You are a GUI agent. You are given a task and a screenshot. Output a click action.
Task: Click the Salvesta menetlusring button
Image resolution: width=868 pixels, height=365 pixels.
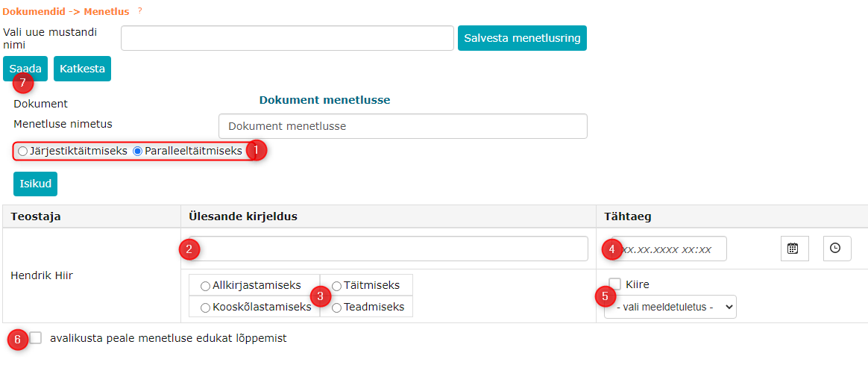(522, 38)
